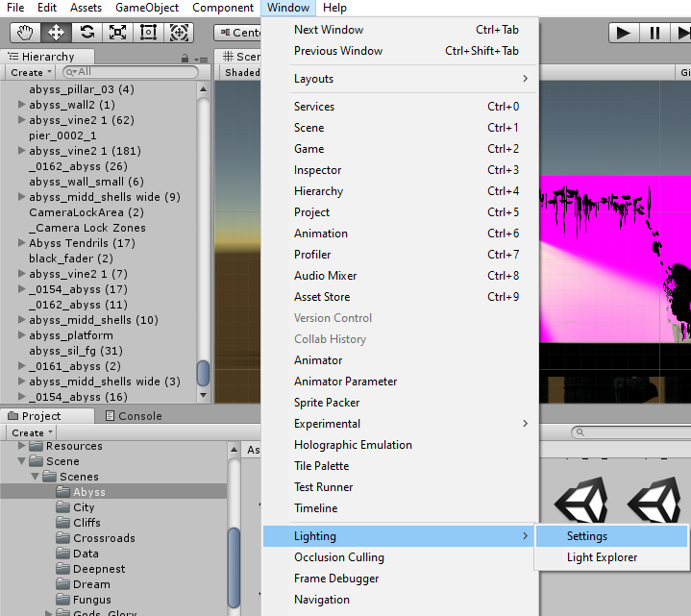Open the Hierarchy Create dropdown
Screen dimensions: 691x616
pos(31,72)
